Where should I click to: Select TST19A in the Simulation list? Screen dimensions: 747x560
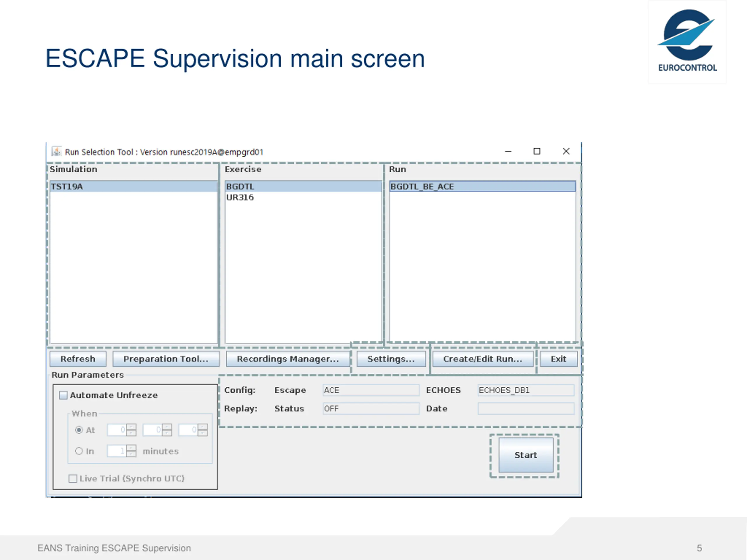(x=134, y=187)
